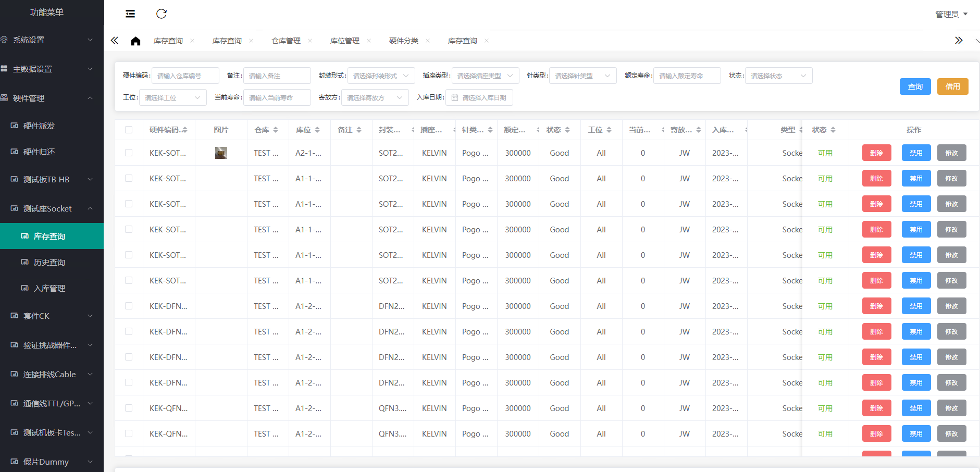Screen dimensions: 980x472
Task: Go to home tab icon
Action: 135,41
